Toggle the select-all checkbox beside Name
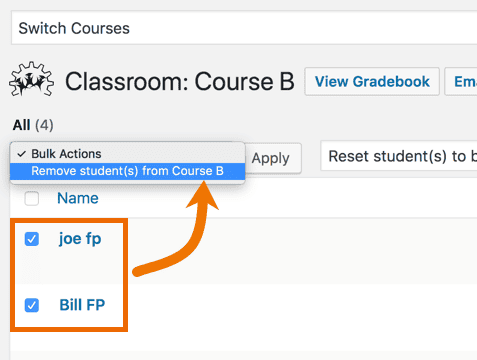 coord(32,199)
